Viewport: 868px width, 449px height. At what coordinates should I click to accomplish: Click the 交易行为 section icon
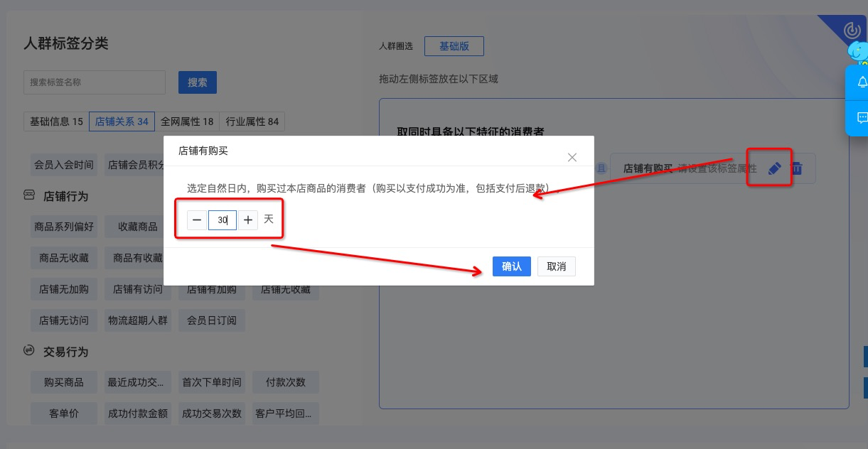click(29, 351)
